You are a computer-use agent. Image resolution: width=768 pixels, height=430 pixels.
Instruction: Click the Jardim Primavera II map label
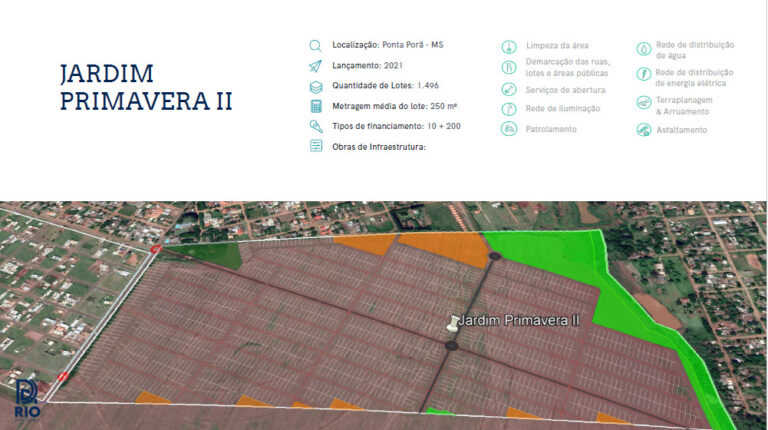pos(520,320)
